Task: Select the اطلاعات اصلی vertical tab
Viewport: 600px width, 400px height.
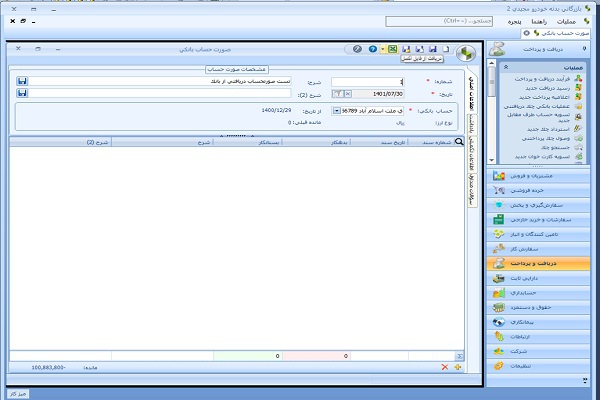Action: 472,93
